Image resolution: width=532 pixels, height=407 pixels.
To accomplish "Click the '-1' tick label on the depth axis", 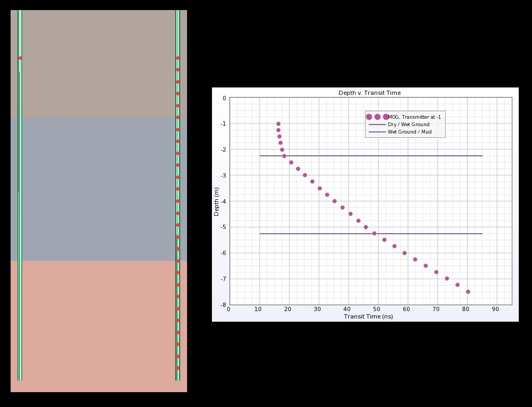I will click(223, 123).
